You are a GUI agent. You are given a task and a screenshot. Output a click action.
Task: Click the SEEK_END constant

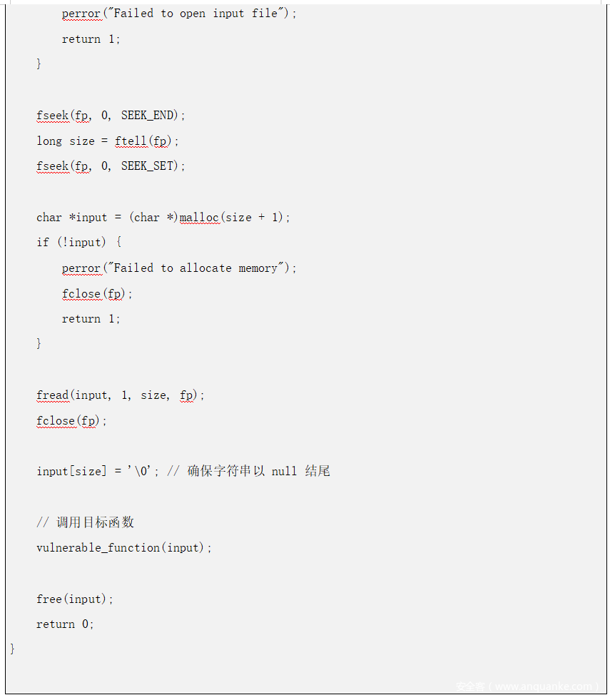click(151, 116)
